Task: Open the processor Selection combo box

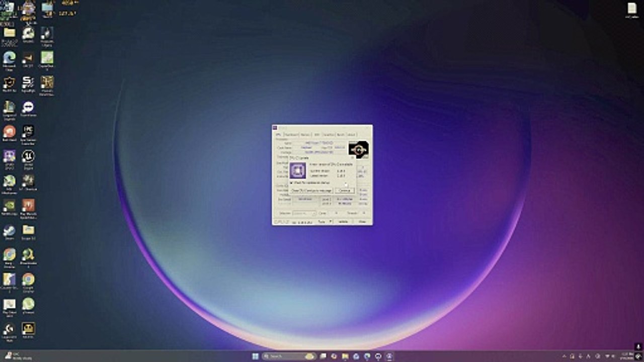Action: tap(304, 213)
